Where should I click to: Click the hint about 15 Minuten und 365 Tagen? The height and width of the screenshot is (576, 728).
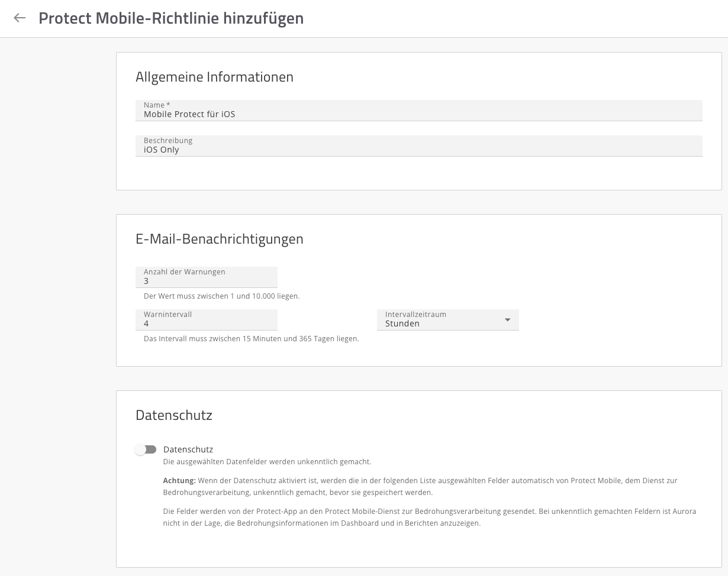tap(251, 339)
